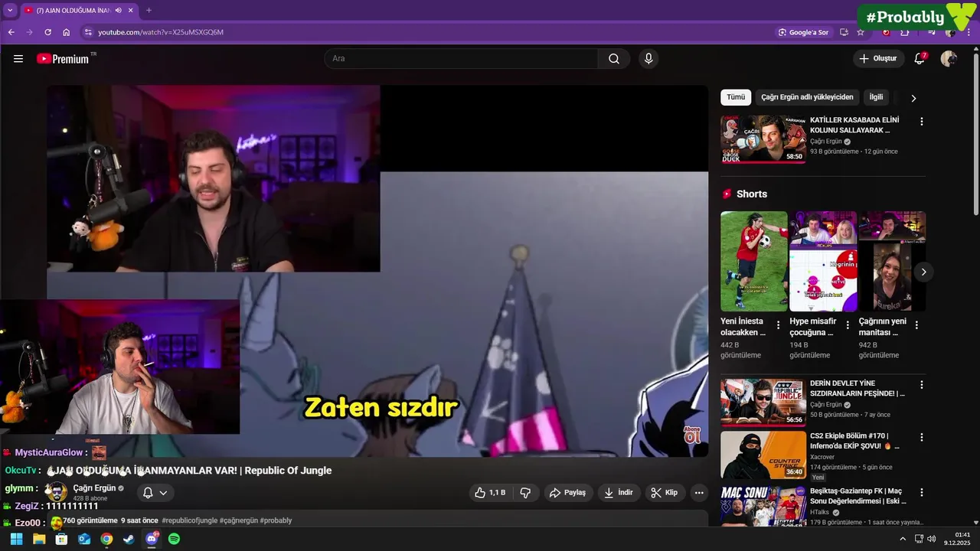Reload the page in Chrome
980x551 pixels.
click(x=47, y=32)
